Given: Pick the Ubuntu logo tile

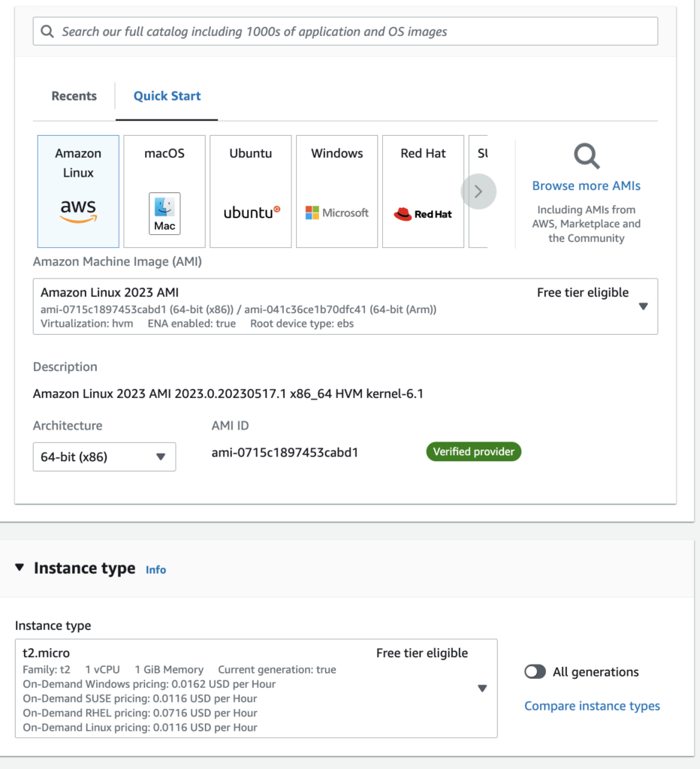Looking at the screenshot, I should (x=250, y=191).
